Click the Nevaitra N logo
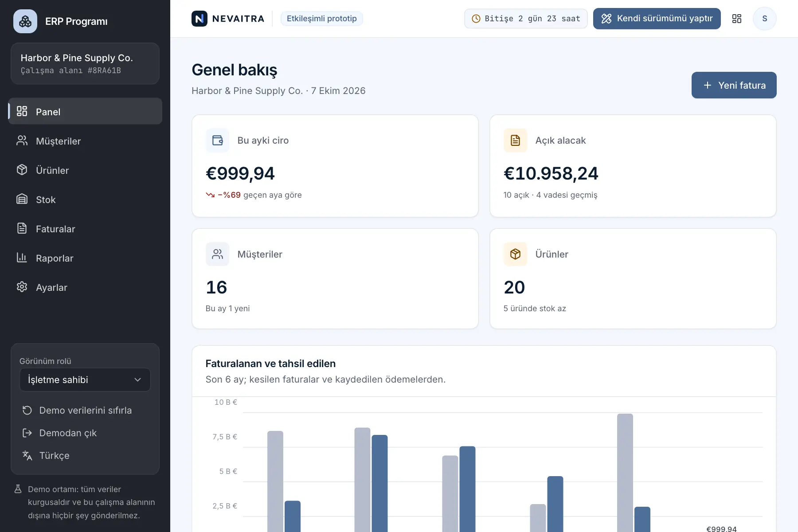The height and width of the screenshot is (532, 798). click(x=199, y=19)
